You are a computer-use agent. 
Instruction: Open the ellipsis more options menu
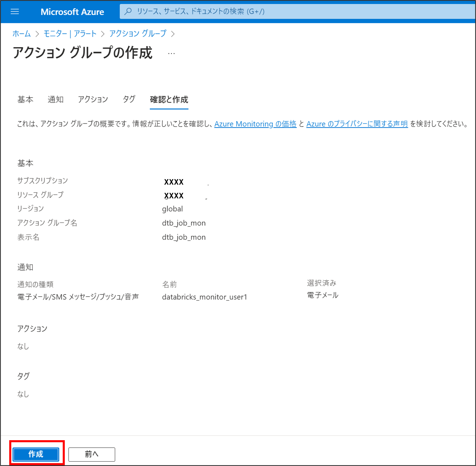point(171,53)
